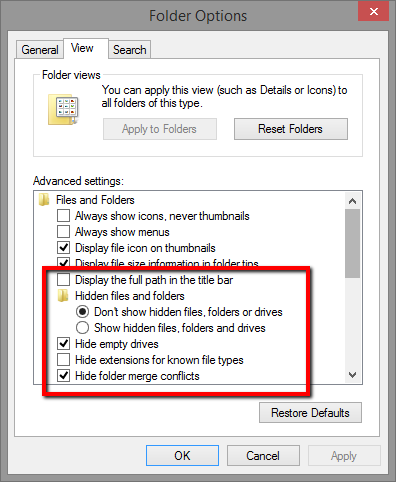Select the Hidden files and folders label
The image size is (396, 482).
pyautogui.click(x=130, y=296)
